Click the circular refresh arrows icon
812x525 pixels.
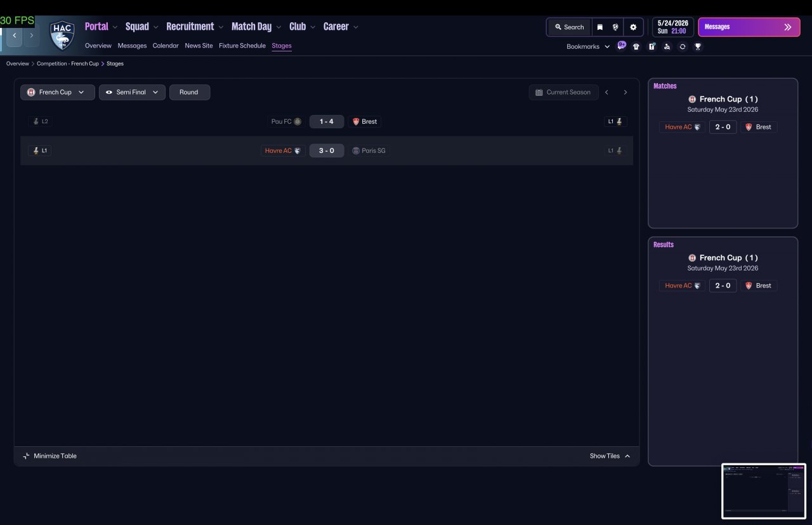click(x=683, y=46)
